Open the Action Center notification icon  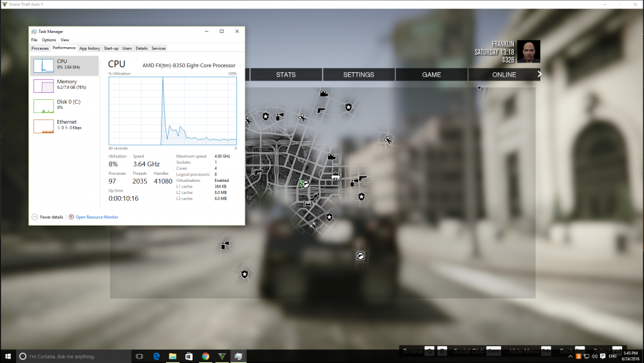point(603,357)
